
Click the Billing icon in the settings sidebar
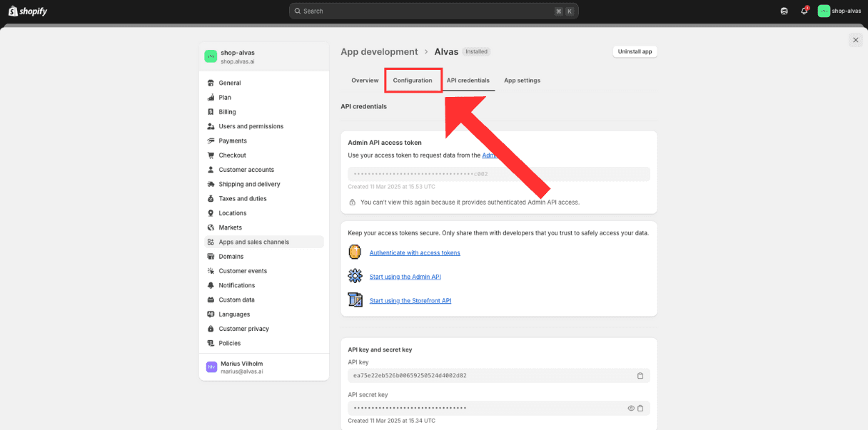click(211, 112)
